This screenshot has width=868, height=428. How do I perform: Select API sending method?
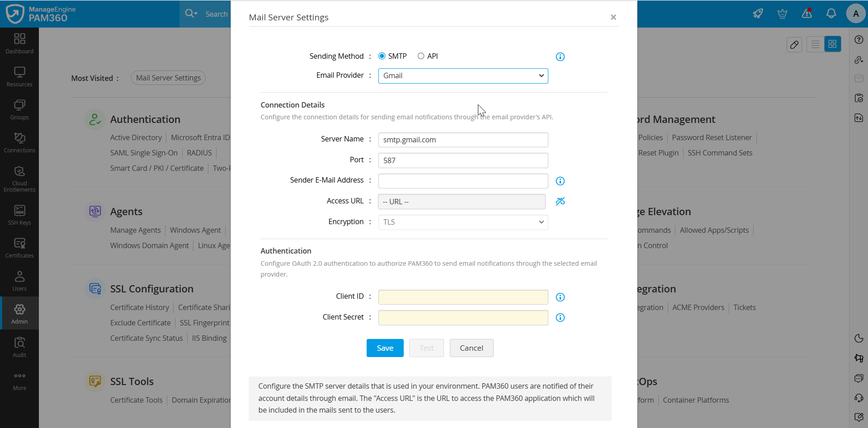(421, 56)
